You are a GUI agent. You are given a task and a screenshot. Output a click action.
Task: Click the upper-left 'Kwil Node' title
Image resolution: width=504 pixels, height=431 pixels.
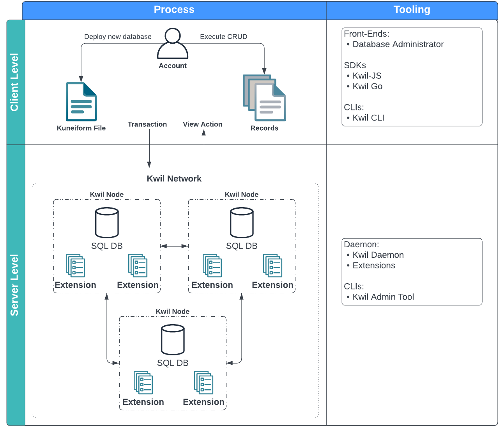pyautogui.click(x=107, y=194)
